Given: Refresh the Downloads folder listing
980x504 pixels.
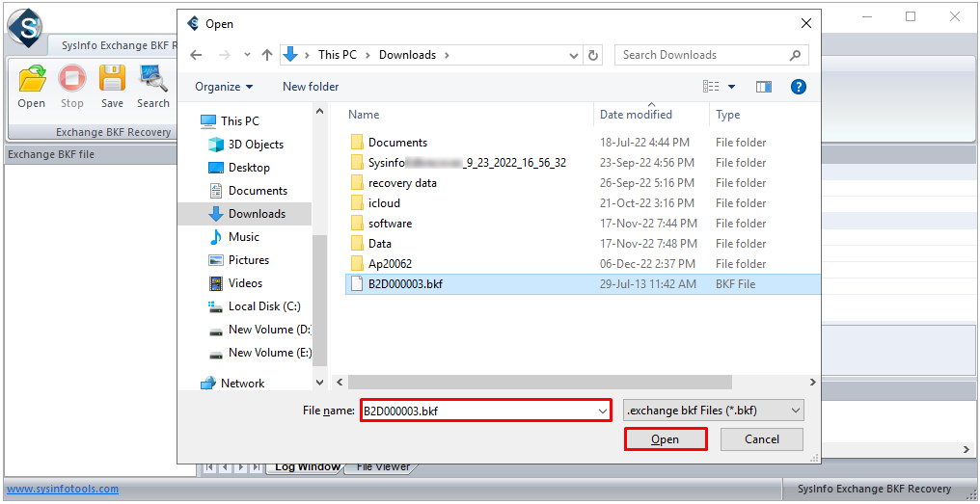Looking at the screenshot, I should (x=593, y=55).
